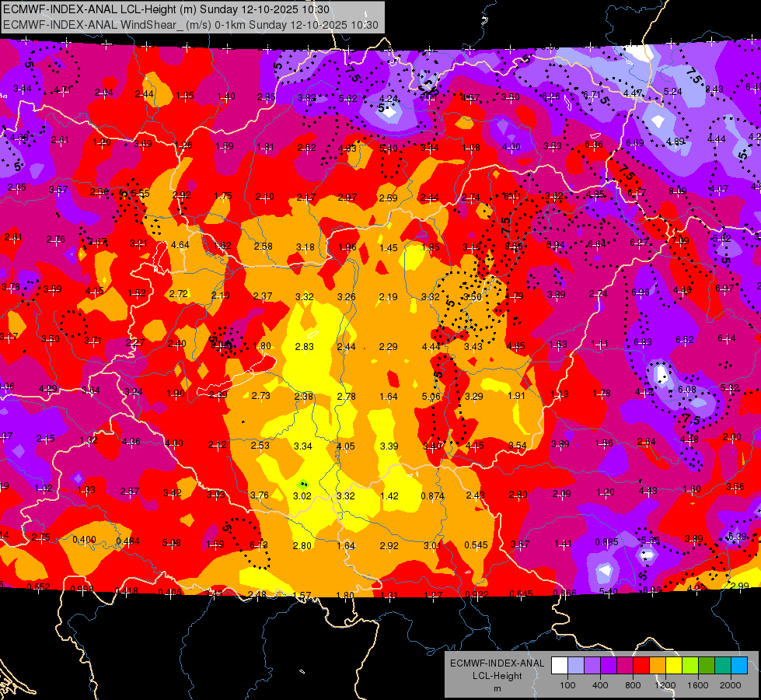
Task: Click the grid value 2.83
Action: pos(304,347)
